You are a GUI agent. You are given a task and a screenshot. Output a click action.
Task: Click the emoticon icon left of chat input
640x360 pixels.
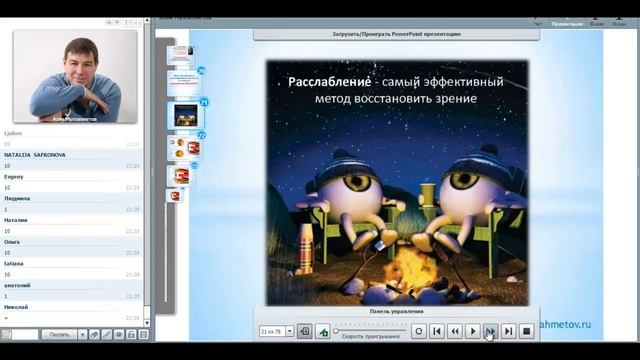[x=7, y=335]
